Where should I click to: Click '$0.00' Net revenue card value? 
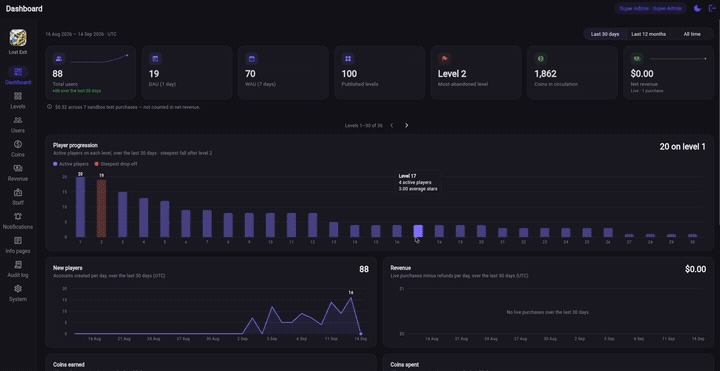point(643,73)
